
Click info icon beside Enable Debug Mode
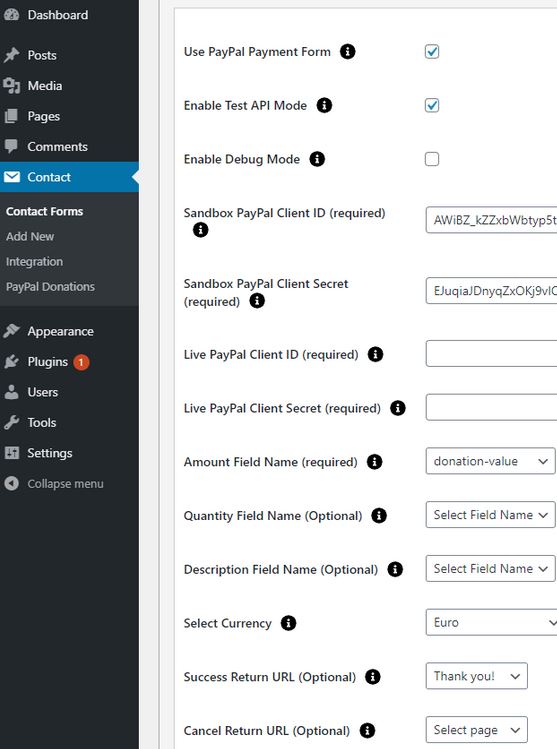coord(317,159)
